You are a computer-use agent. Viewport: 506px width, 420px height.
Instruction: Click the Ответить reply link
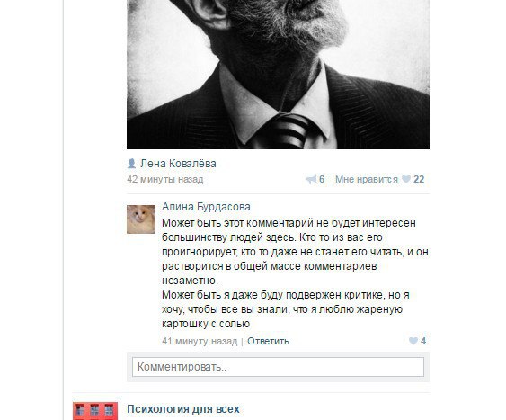pyautogui.click(x=268, y=341)
